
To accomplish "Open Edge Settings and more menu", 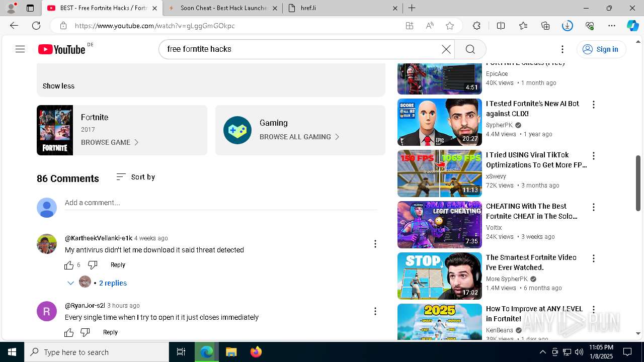I will coord(612,26).
